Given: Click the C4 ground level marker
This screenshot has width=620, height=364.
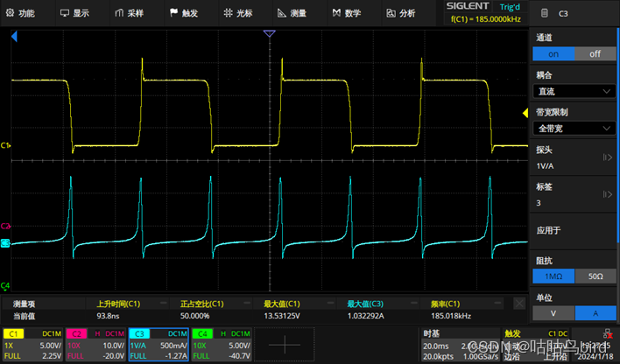Looking at the screenshot, I should pyautogui.click(x=5, y=285).
